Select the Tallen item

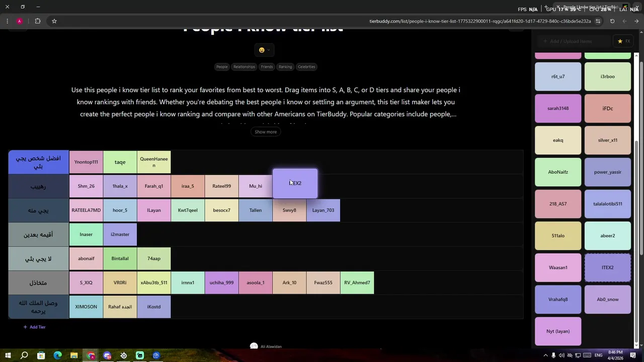click(x=255, y=210)
